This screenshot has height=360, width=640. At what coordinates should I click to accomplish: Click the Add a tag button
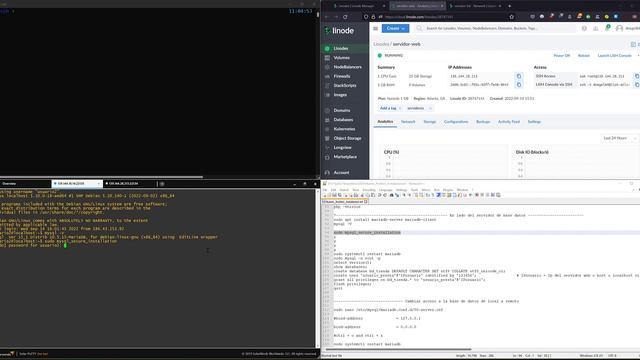coord(390,108)
